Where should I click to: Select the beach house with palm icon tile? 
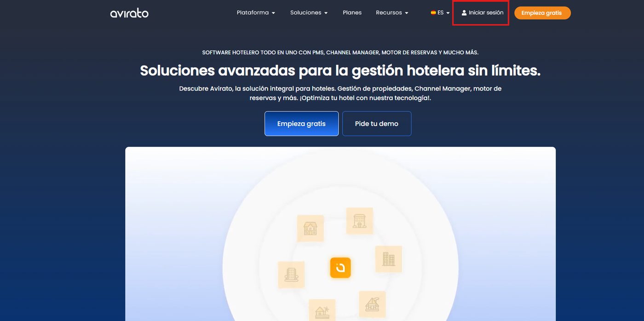tap(322, 310)
